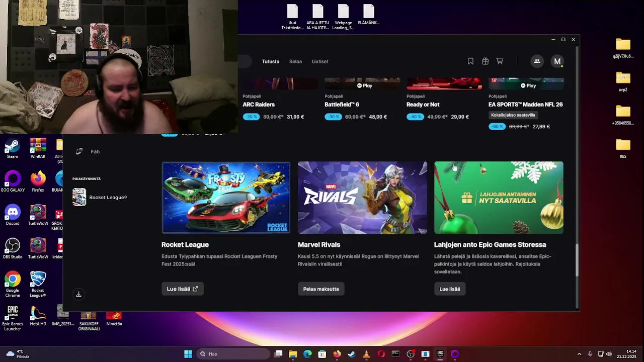Click Lue lisää under Rocket League
The image size is (644, 362).
pos(182,289)
